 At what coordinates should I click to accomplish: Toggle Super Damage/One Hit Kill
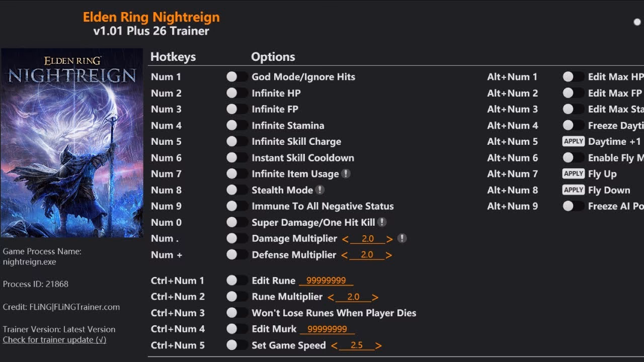236,222
